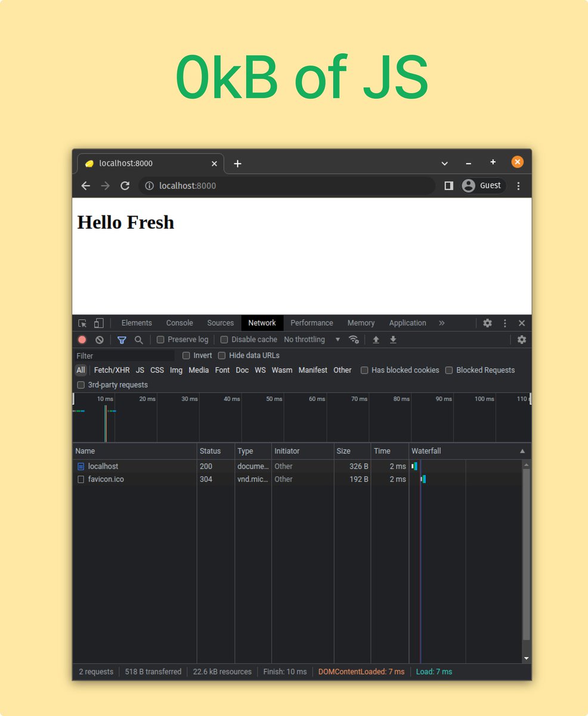Enable Preserve log checkbox
This screenshot has width=588, height=716.
[x=160, y=340]
